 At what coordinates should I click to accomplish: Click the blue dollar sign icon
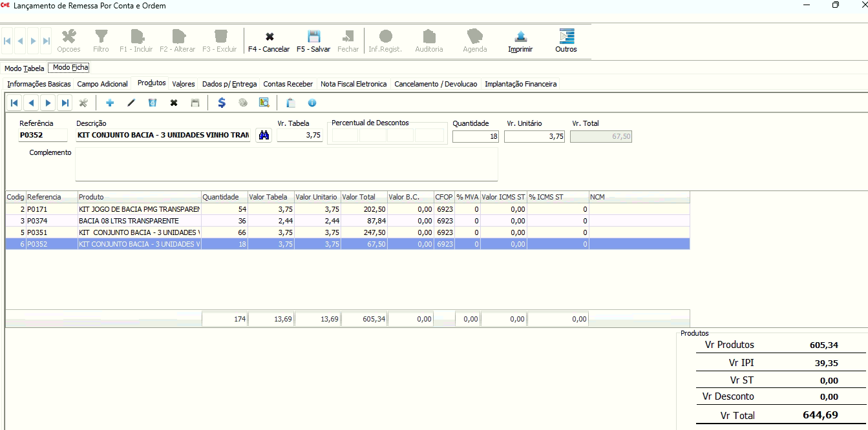222,103
